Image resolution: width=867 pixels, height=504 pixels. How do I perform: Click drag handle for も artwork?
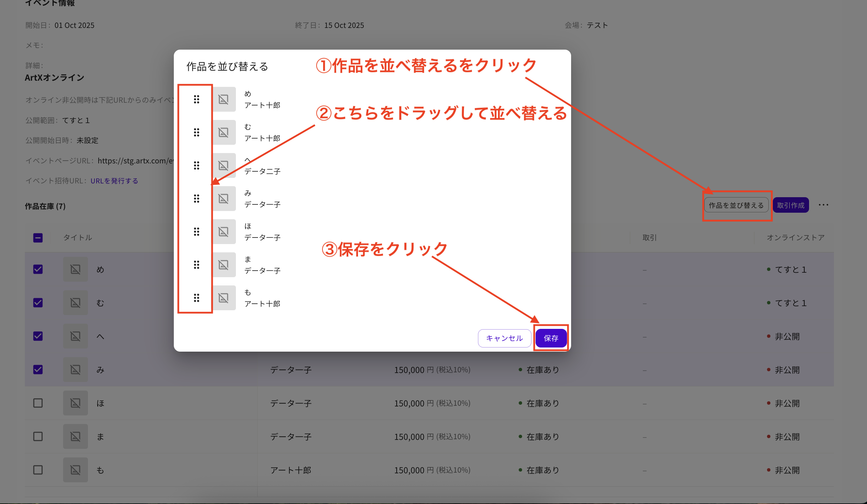coord(197,298)
